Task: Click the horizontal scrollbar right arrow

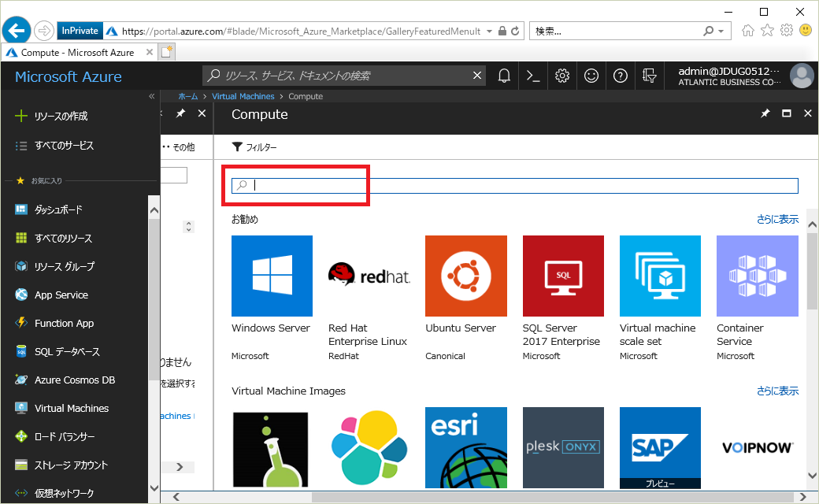Action: tap(802, 497)
